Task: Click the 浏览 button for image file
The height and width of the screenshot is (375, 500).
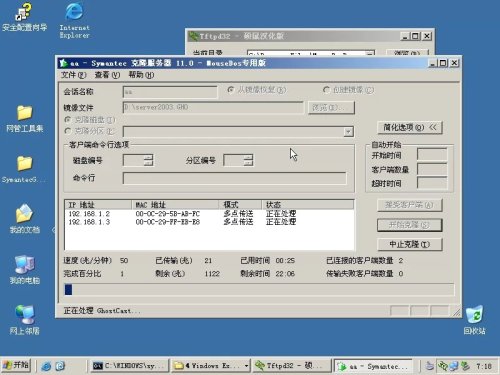Action: (x=331, y=107)
